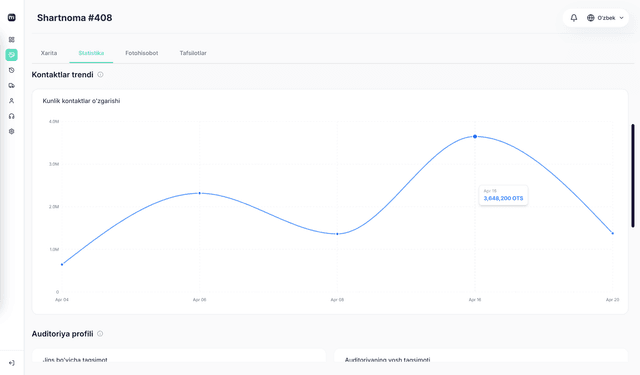Expand the O'zbek language dropdown
The image size is (640, 375).
[606, 18]
